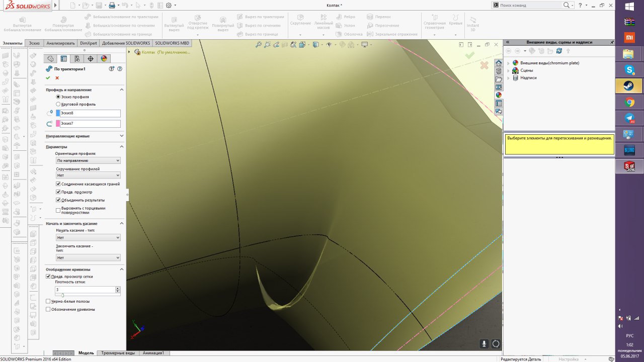Click the rotate icon in viewport corner
644x362 pixels.
pyautogui.click(x=496, y=344)
